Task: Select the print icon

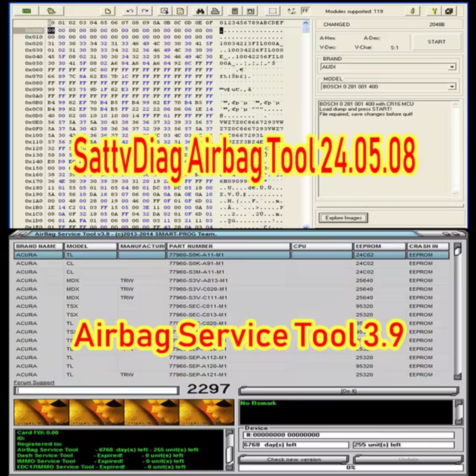Action: 215,11
